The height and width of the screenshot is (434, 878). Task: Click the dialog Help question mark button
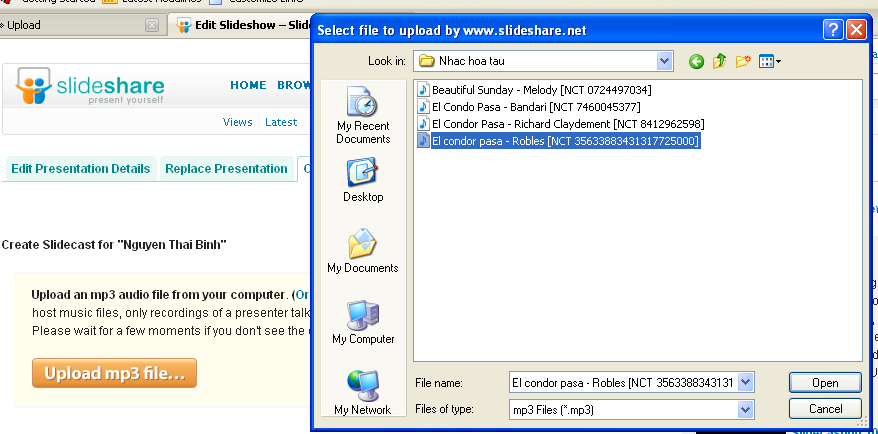pyautogui.click(x=833, y=30)
